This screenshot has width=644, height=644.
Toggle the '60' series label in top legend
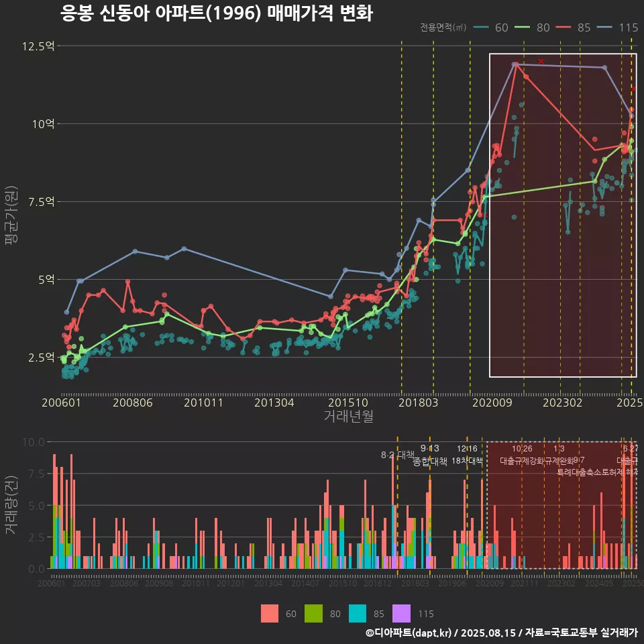(x=502, y=28)
